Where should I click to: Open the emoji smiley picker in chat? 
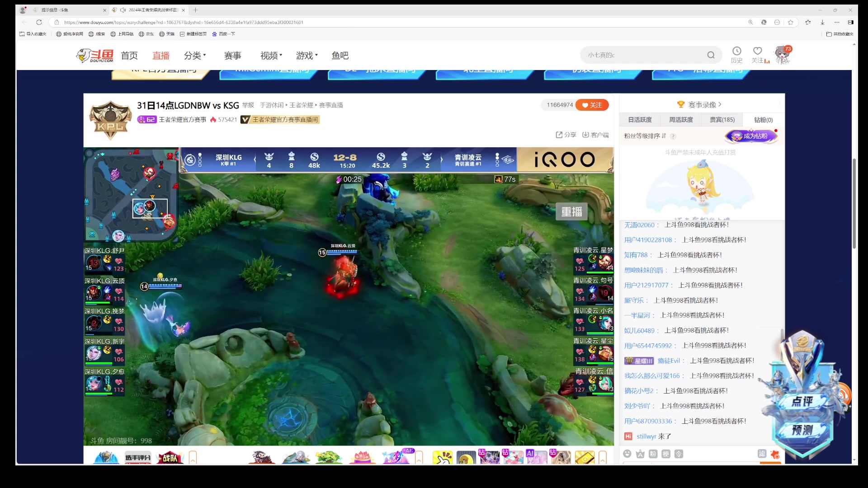point(627,454)
